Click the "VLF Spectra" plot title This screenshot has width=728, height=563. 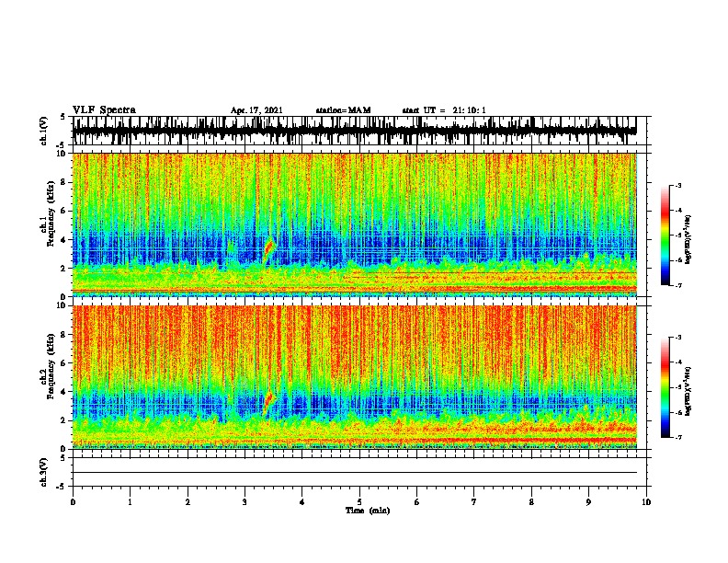104,110
